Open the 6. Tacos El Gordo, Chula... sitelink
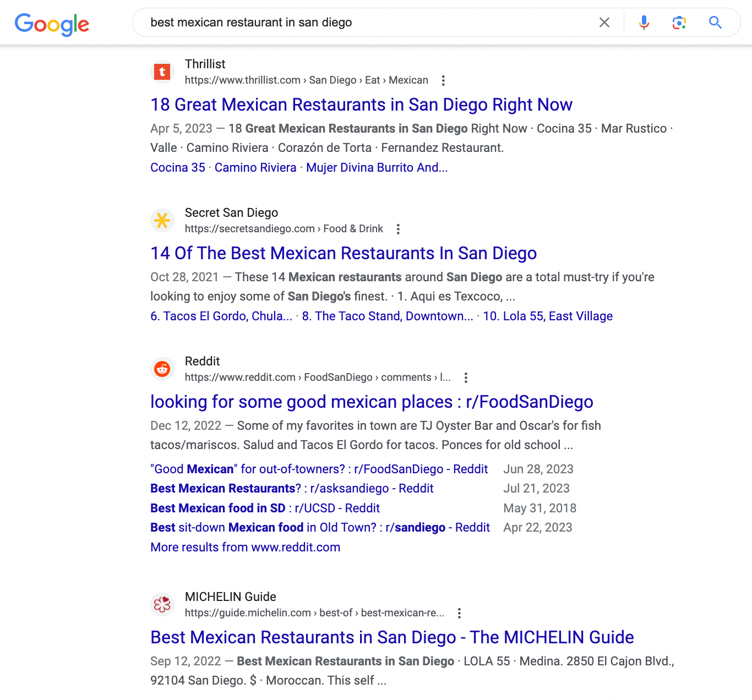 pos(221,316)
